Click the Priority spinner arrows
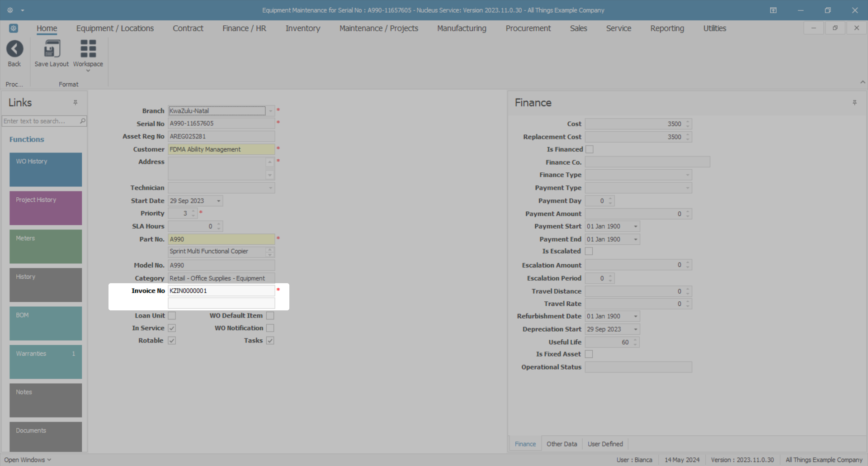 coord(193,214)
